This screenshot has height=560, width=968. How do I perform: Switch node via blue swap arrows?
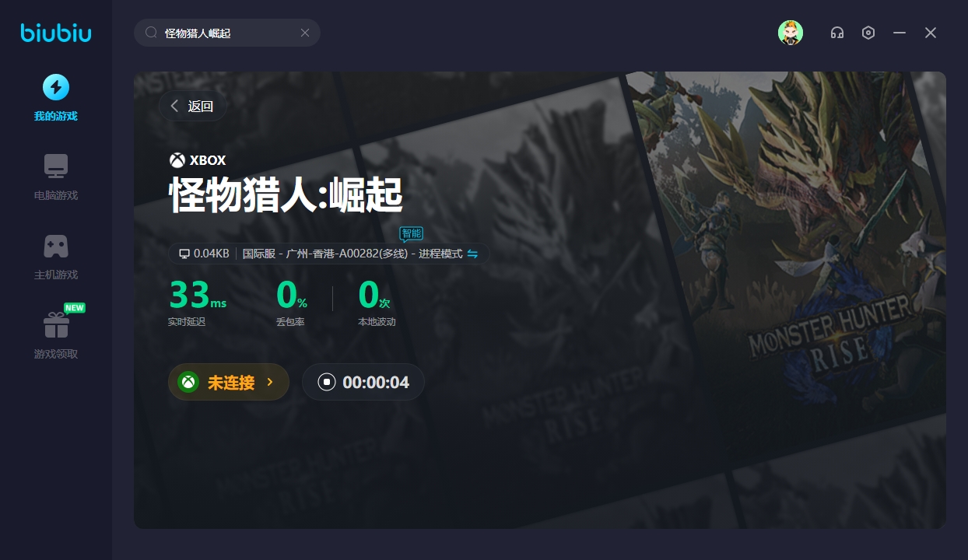coord(472,254)
